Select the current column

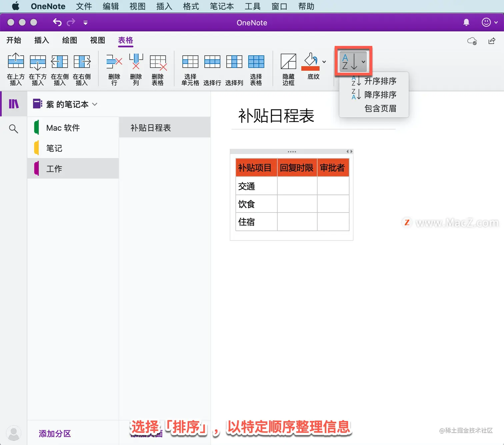click(x=234, y=69)
